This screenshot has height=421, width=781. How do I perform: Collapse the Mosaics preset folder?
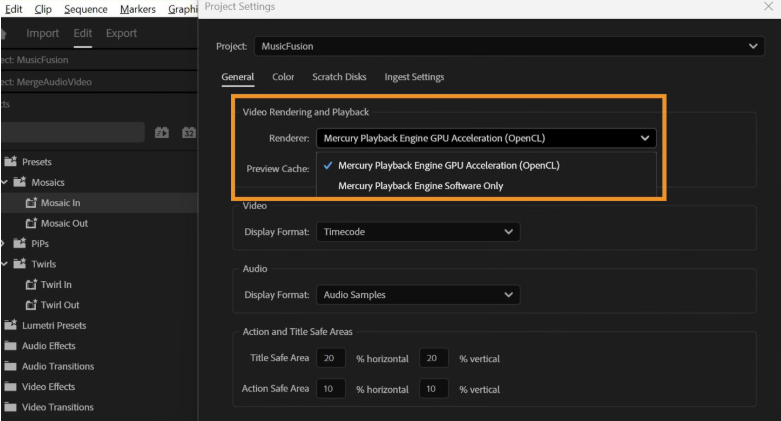tap(5, 182)
